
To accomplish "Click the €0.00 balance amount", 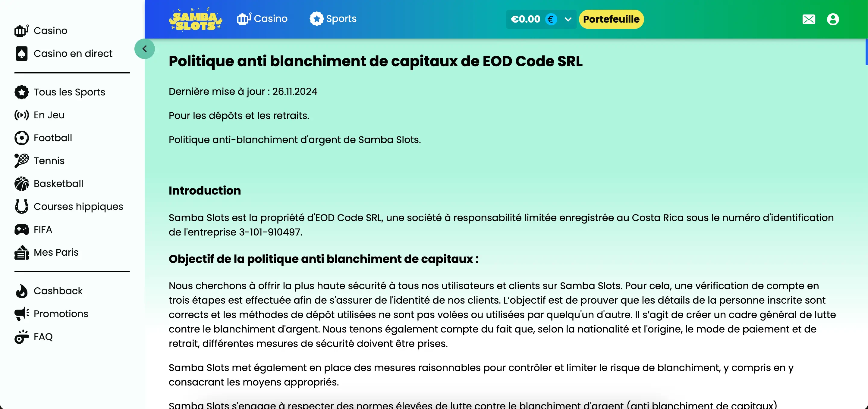I will pos(525,19).
